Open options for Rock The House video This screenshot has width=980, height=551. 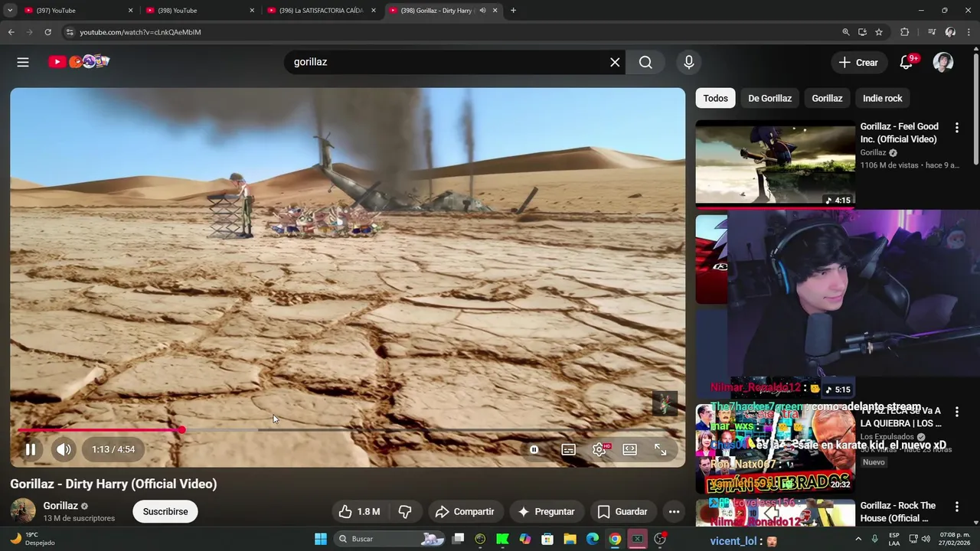pos(956,507)
